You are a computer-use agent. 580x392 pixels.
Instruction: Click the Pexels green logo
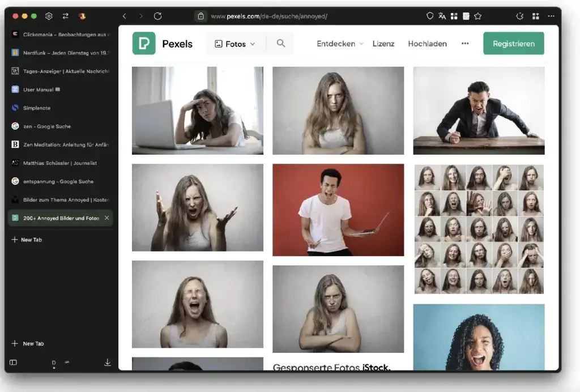[x=144, y=43]
